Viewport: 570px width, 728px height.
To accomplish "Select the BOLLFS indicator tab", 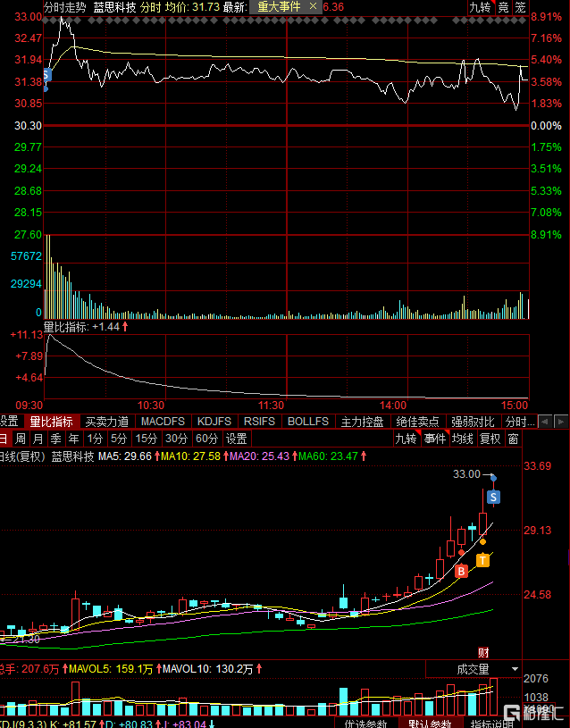I will pyautogui.click(x=308, y=422).
